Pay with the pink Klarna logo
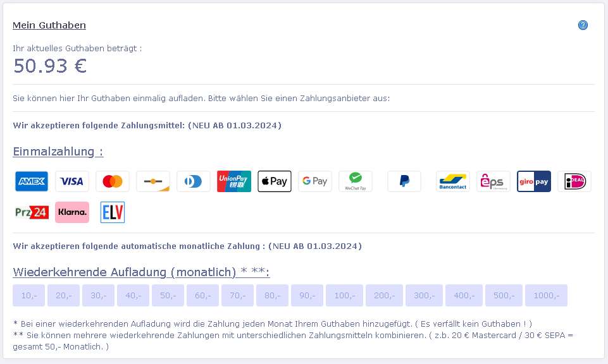This screenshot has width=608, height=364. (x=72, y=212)
